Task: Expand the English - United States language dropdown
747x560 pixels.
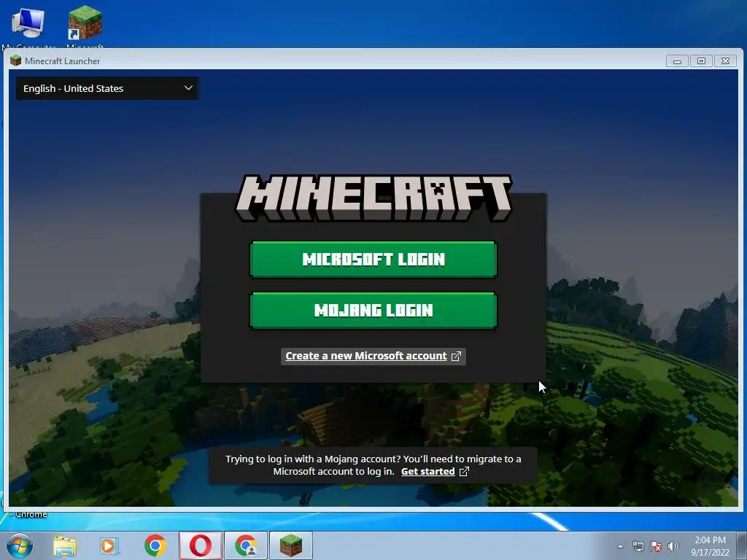Action: click(107, 88)
